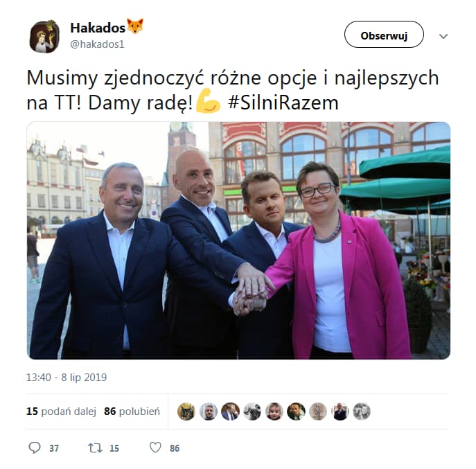View the 15 podań dalej list
The height and width of the screenshot is (469, 476).
[61, 412]
